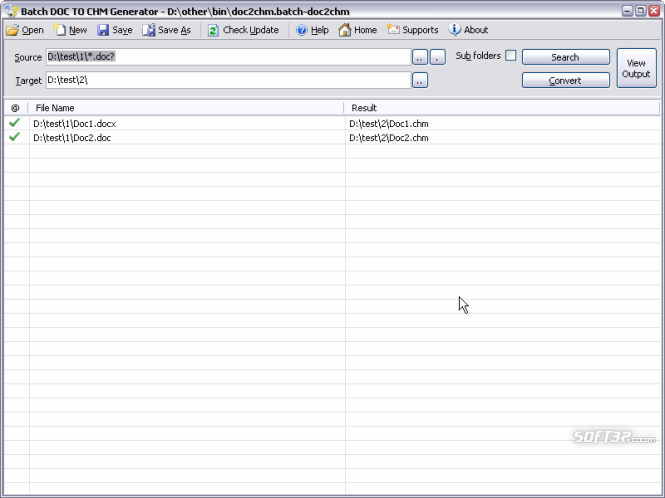Image resolution: width=665 pixels, height=498 pixels.
Task: Click the Supports envelope icon
Action: [x=393, y=30]
